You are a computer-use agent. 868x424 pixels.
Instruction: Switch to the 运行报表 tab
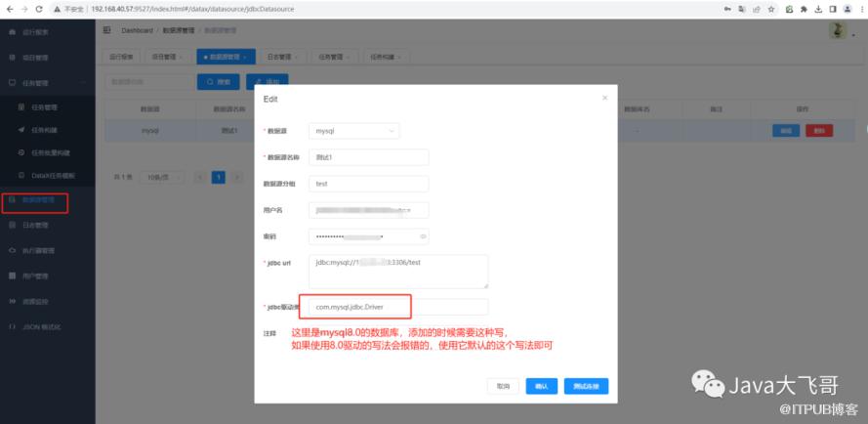point(121,57)
